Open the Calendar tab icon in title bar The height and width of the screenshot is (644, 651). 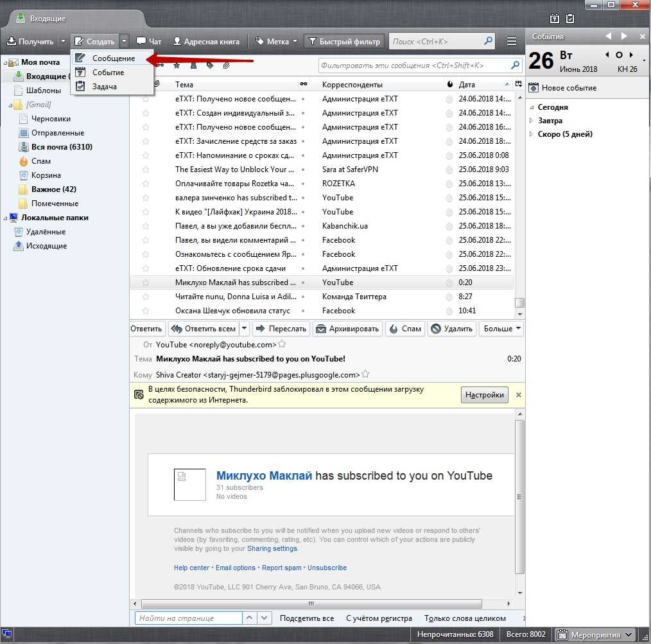pyautogui.click(x=554, y=19)
